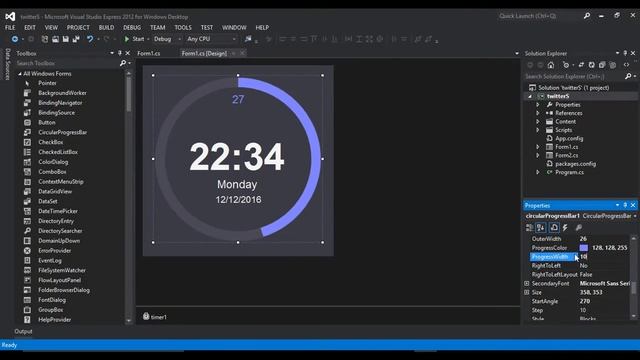Collapse the All Windows Forms toolbox group
640x360 pixels.
tap(20, 74)
